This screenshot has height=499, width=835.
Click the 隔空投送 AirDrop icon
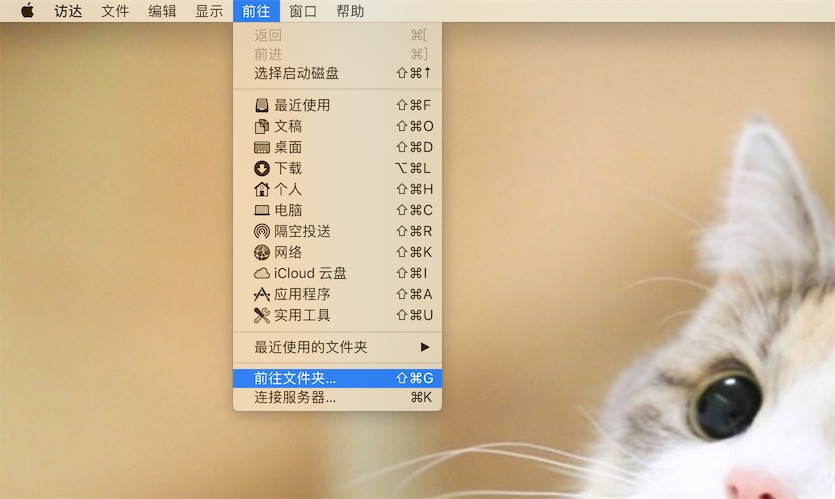[x=261, y=231]
